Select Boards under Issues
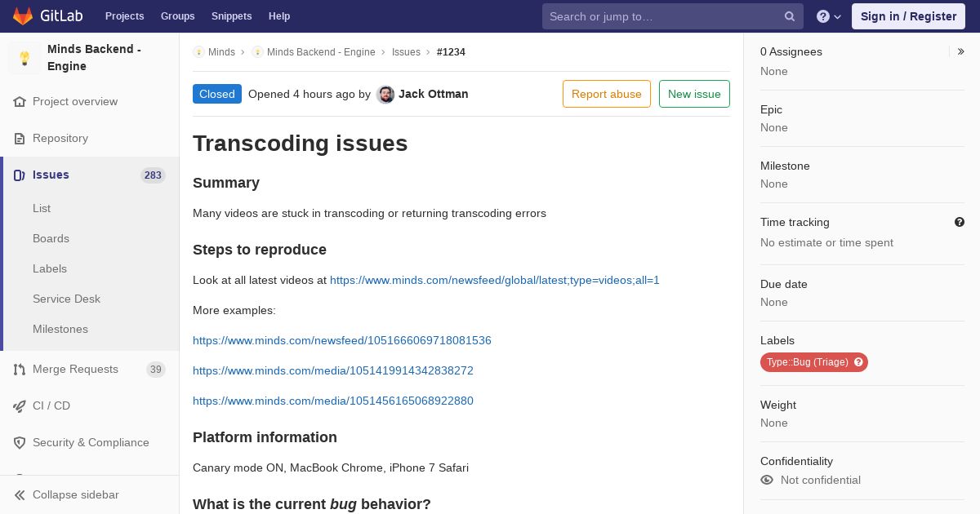The height and width of the screenshot is (514, 980). pyautogui.click(x=51, y=238)
